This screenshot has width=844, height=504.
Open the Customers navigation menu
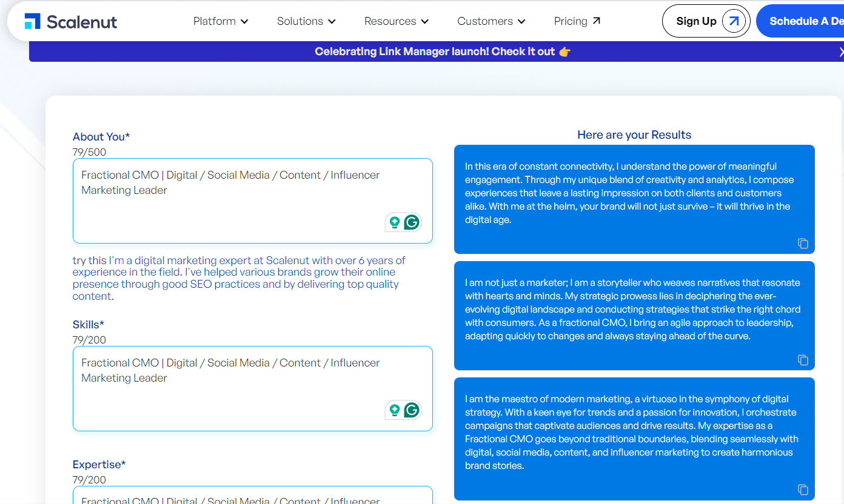(491, 21)
